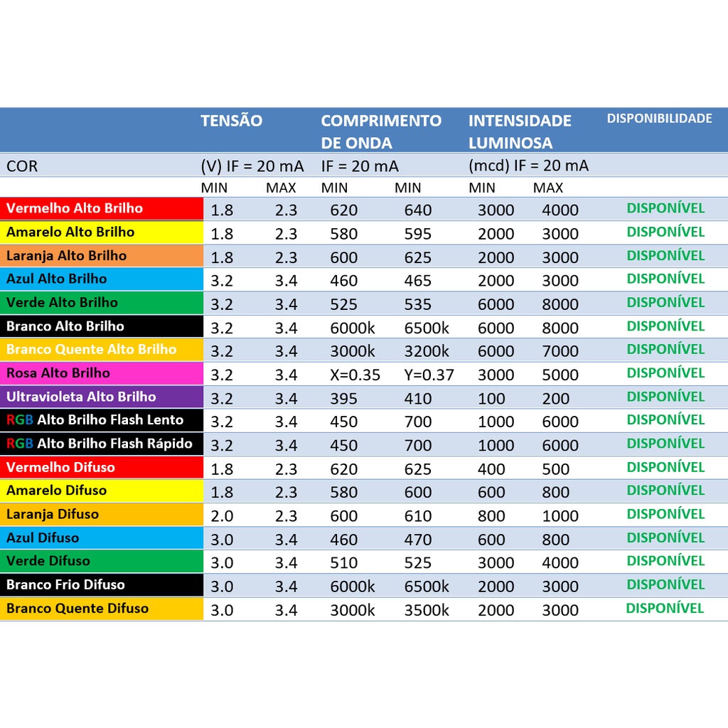Click the red Vermelho Alto Brilho label
This screenshot has width=728, height=728.
pos(75,208)
